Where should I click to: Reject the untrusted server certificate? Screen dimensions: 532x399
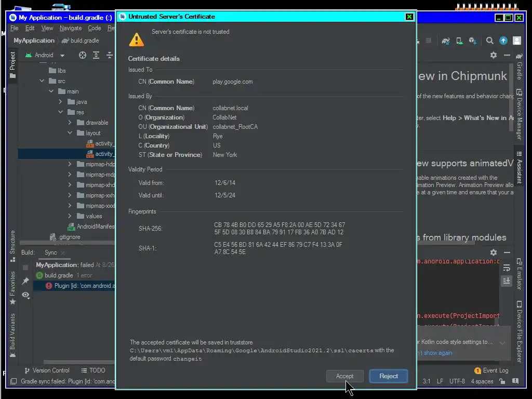click(x=389, y=376)
